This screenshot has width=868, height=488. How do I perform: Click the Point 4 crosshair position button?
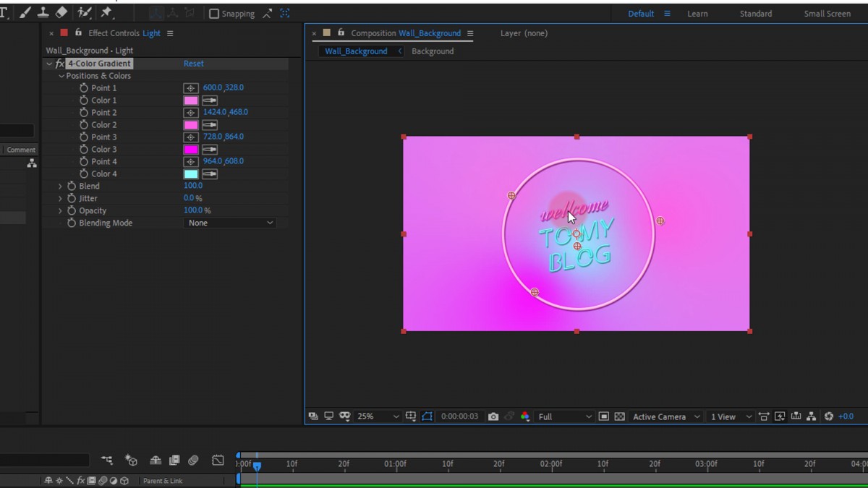[x=191, y=162]
